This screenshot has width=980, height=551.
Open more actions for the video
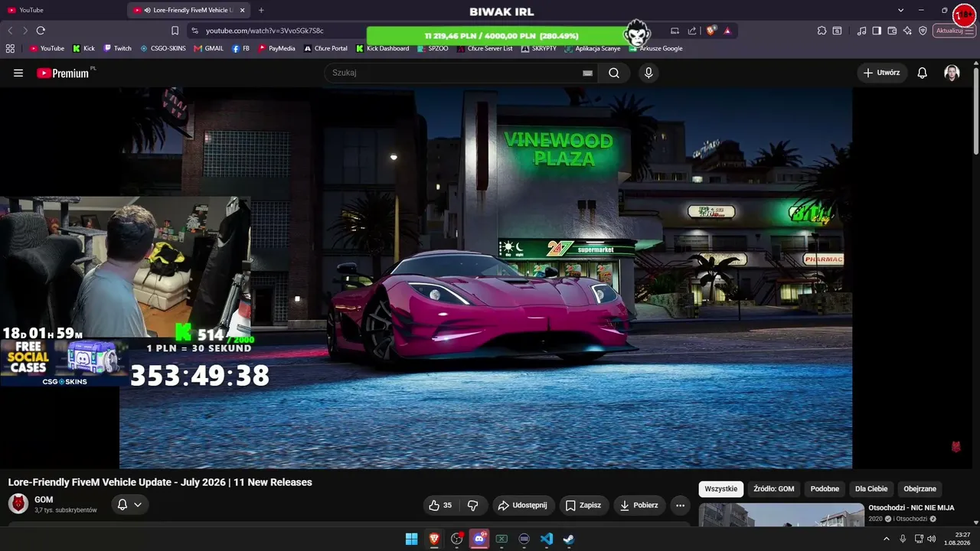(680, 505)
